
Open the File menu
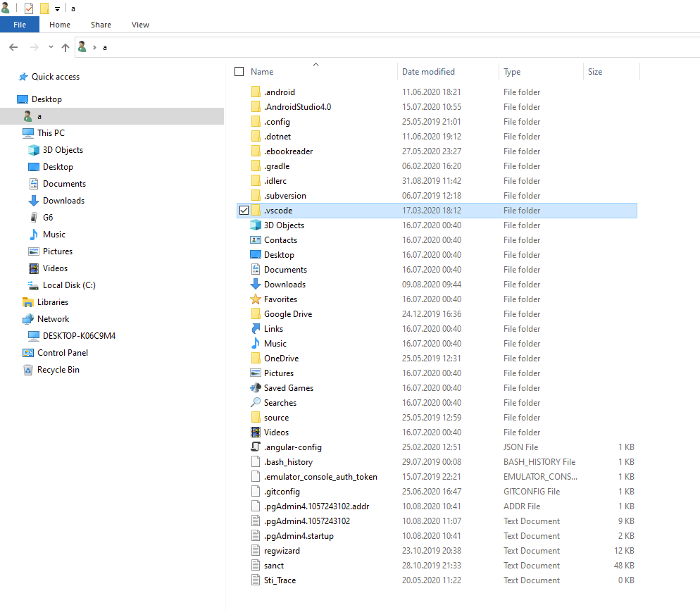pos(20,25)
